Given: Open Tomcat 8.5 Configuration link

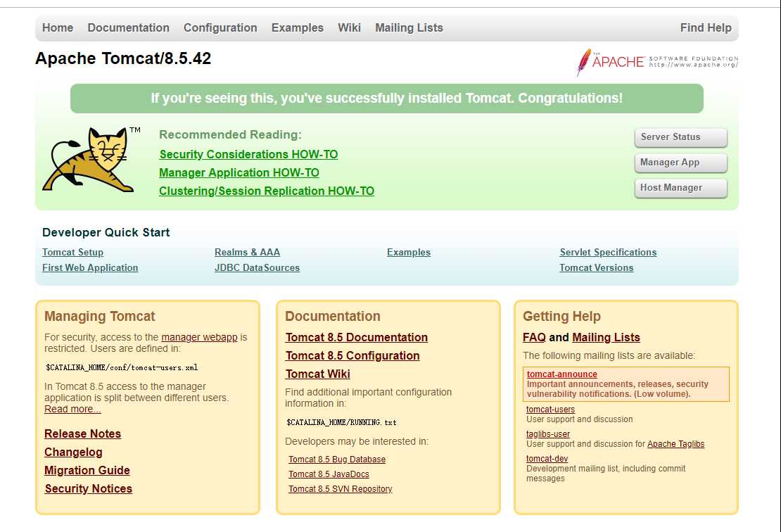Looking at the screenshot, I should 353,356.
